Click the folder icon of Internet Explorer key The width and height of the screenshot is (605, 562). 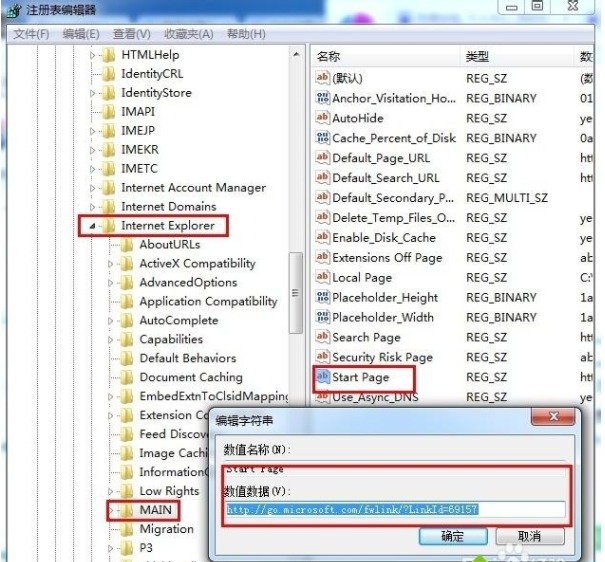click(109, 226)
